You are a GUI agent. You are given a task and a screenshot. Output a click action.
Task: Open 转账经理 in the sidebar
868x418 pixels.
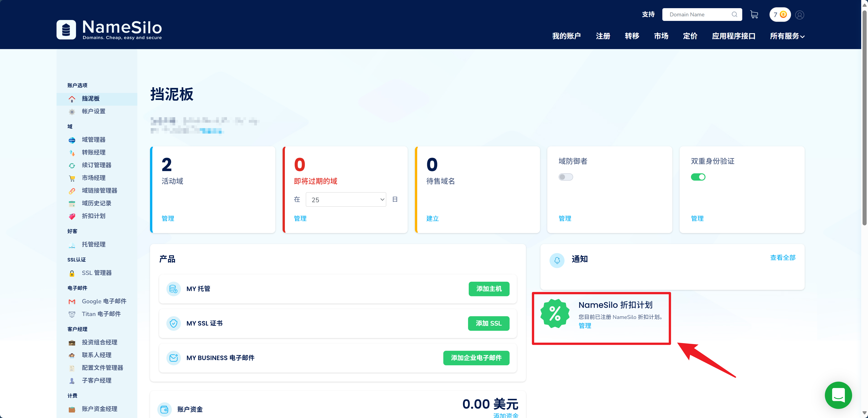tap(94, 152)
